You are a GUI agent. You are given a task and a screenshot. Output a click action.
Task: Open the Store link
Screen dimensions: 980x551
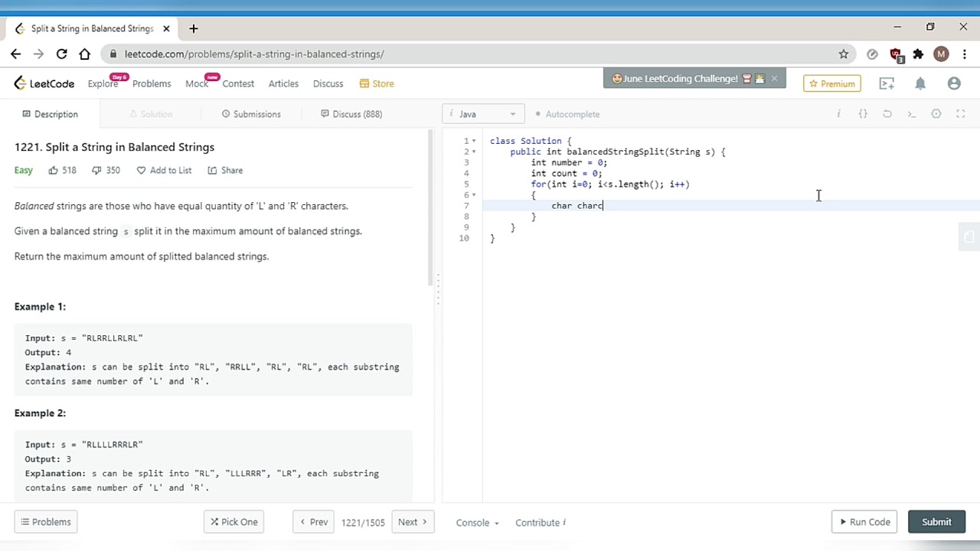[377, 83]
